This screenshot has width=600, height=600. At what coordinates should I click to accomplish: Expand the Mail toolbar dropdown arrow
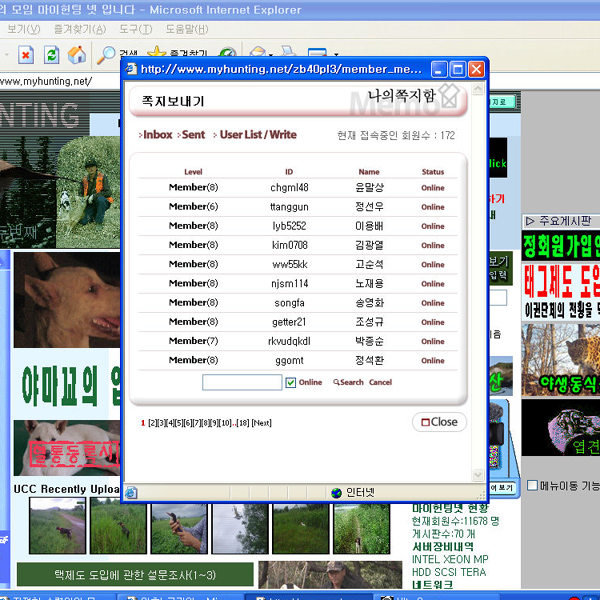click(x=271, y=54)
